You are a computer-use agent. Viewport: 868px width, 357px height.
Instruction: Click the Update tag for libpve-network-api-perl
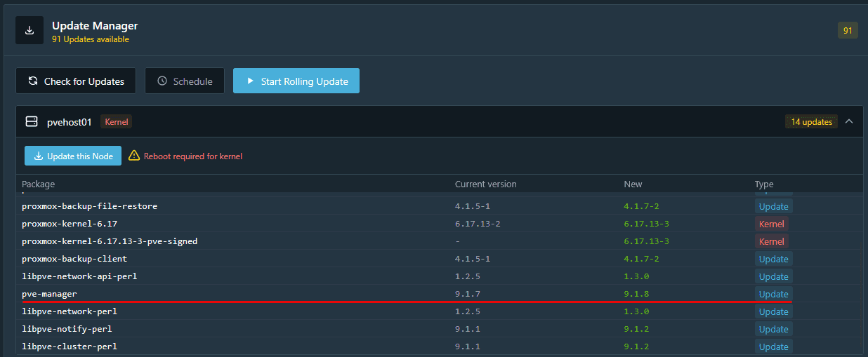tap(774, 276)
